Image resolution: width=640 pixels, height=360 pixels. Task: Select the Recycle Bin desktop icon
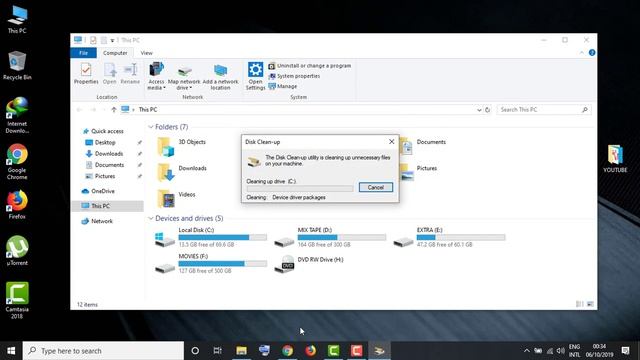pyautogui.click(x=17, y=66)
